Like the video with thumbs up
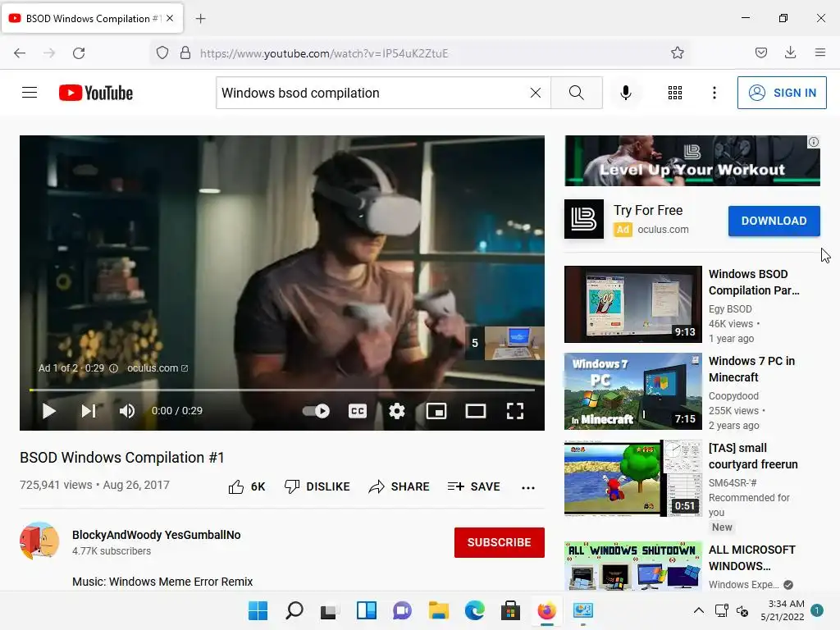 click(x=246, y=486)
